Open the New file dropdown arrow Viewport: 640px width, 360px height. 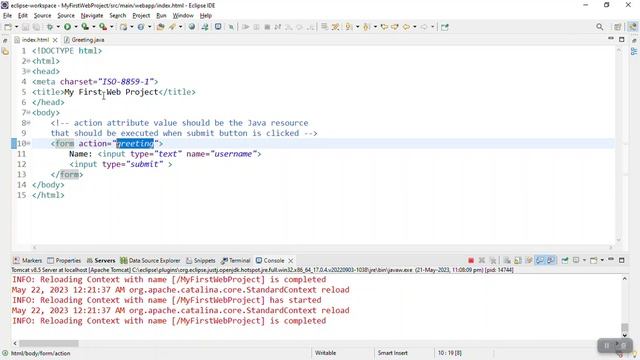click(16, 27)
